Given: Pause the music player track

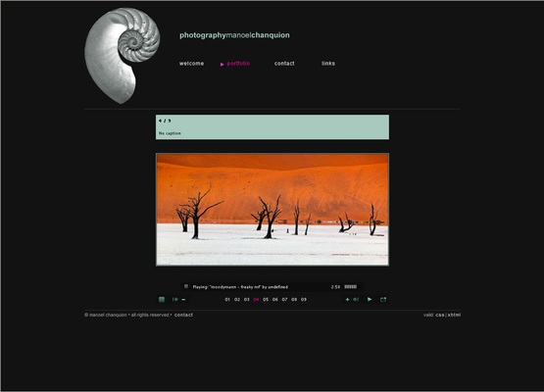Looking at the screenshot, I should point(186,286).
